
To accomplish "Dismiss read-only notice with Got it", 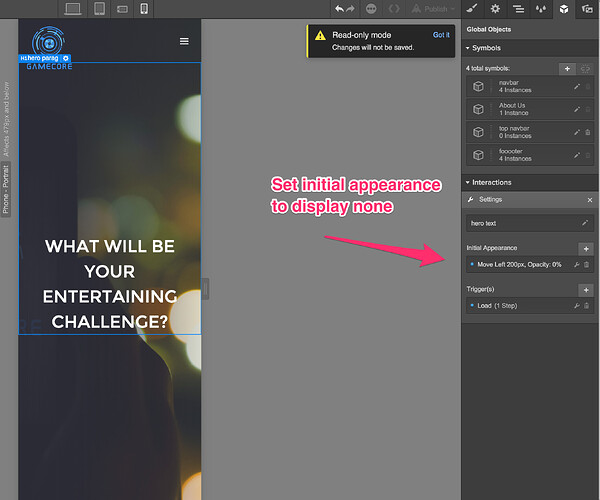I will coord(441,35).
